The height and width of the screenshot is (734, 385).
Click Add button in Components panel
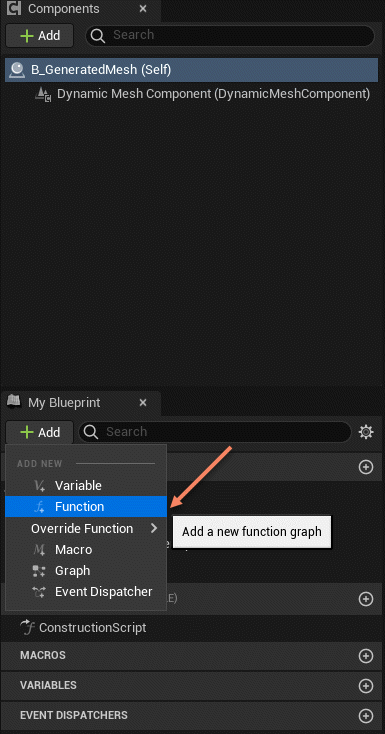coord(39,35)
